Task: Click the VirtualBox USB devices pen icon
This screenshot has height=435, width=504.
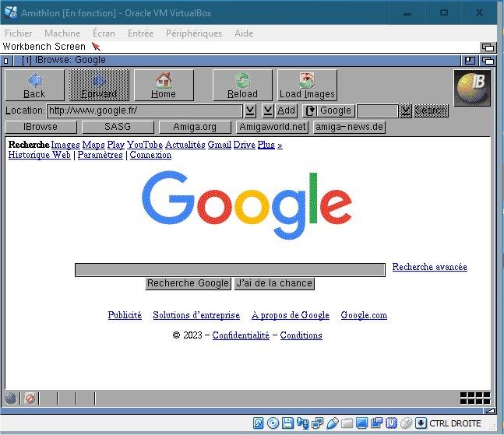Action: [333, 423]
